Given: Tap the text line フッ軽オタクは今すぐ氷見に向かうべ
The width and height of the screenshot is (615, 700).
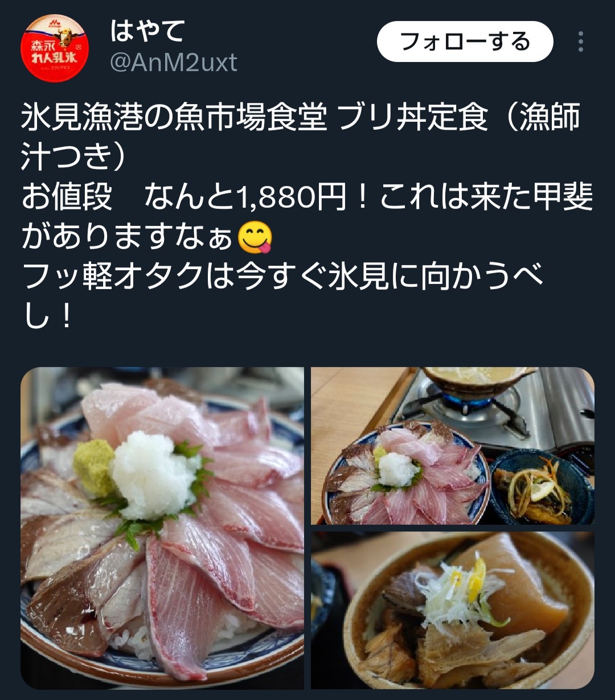Looking at the screenshot, I should [x=283, y=278].
